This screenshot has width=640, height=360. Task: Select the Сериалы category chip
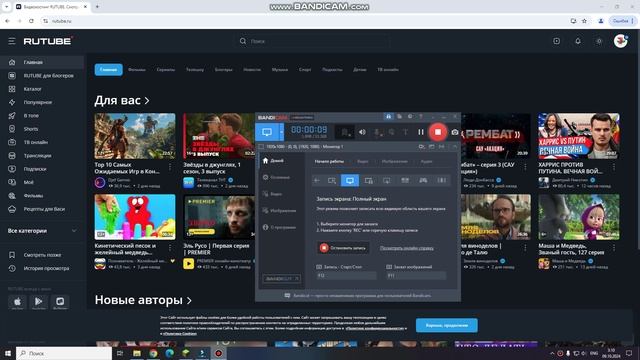[166, 70]
